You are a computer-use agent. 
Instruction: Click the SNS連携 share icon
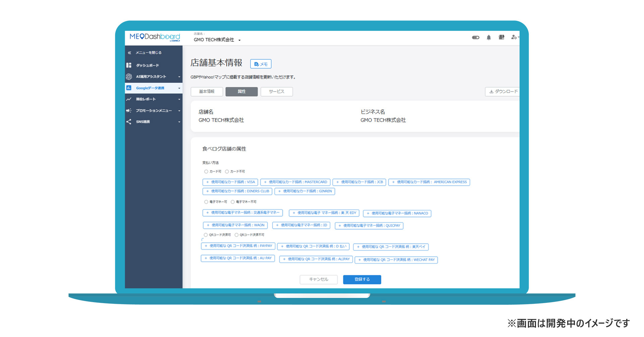129,122
